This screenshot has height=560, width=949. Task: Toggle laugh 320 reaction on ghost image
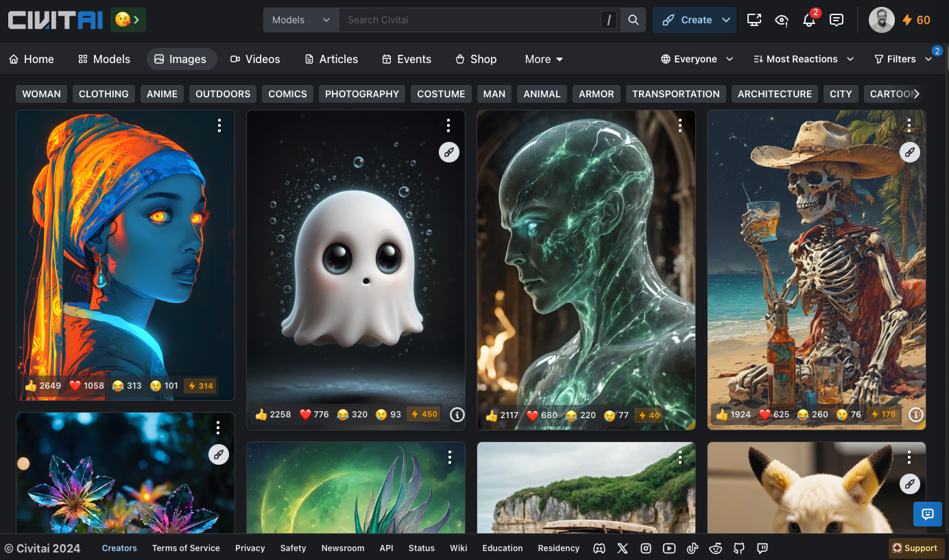pyautogui.click(x=352, y=415)
